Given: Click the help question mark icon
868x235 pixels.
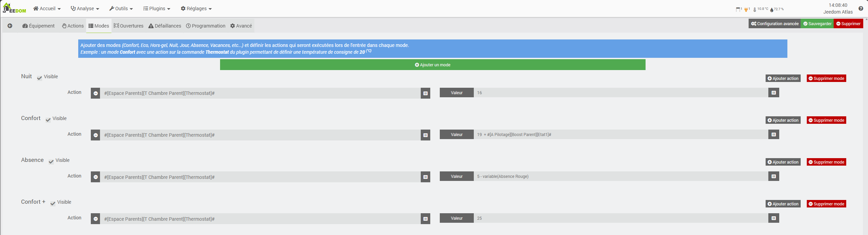Looking at the screenshot, I should [x=861, y=9].
